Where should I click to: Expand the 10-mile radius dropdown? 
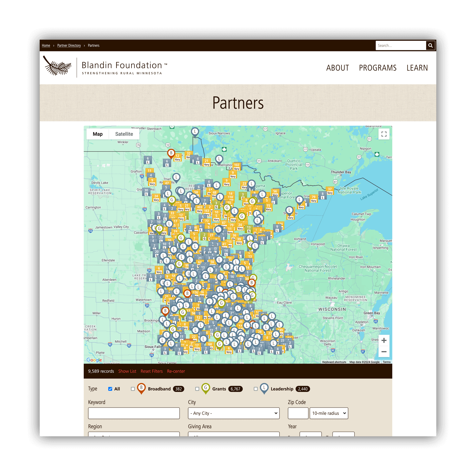click(329, 413)
